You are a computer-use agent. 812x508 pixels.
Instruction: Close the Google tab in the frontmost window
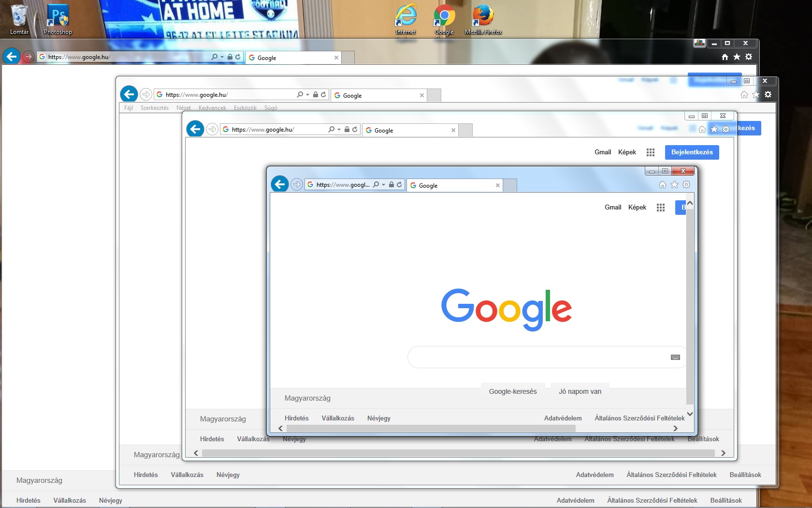pos(498,185)
